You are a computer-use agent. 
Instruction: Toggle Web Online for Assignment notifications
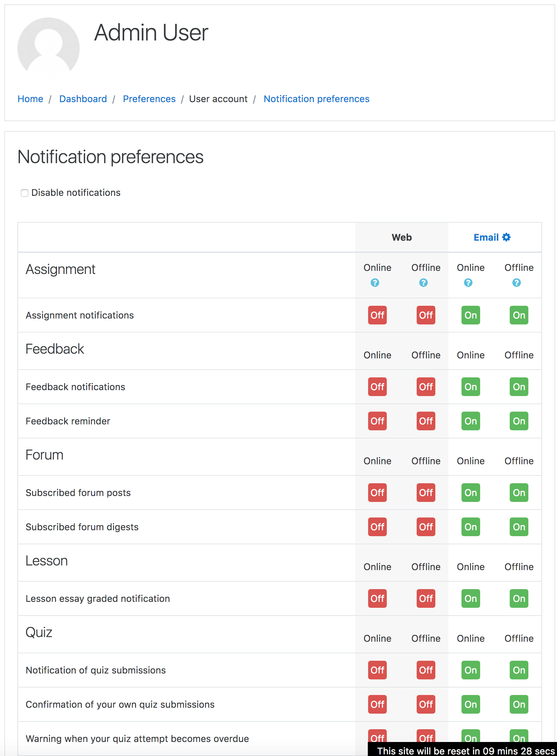[x=377, y=315]
